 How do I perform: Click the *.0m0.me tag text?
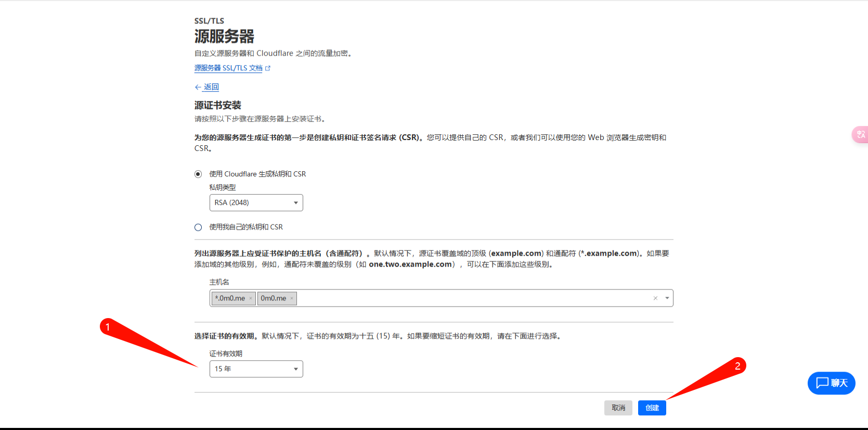pos(230,298)
